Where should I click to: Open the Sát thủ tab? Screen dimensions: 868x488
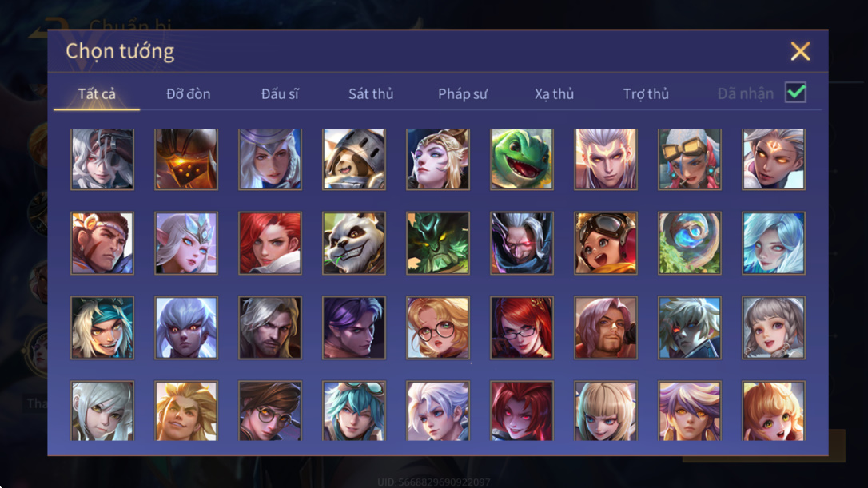tap(371, 94)
